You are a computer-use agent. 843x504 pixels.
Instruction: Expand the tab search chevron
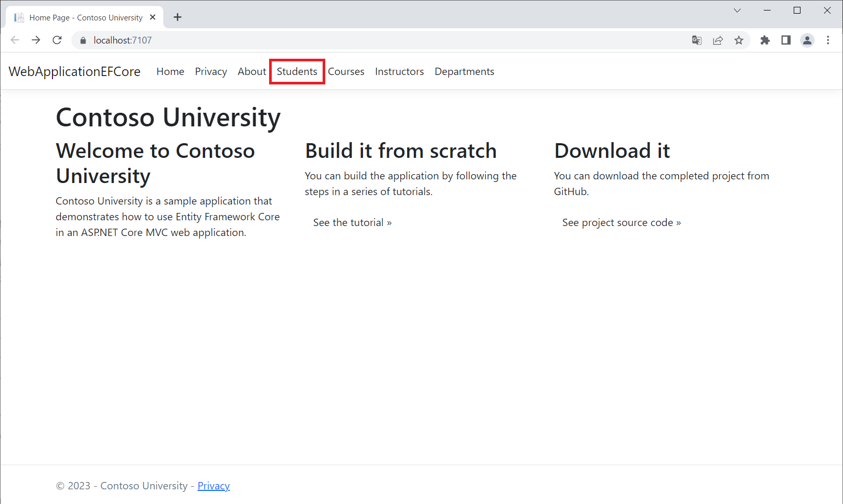737,10
